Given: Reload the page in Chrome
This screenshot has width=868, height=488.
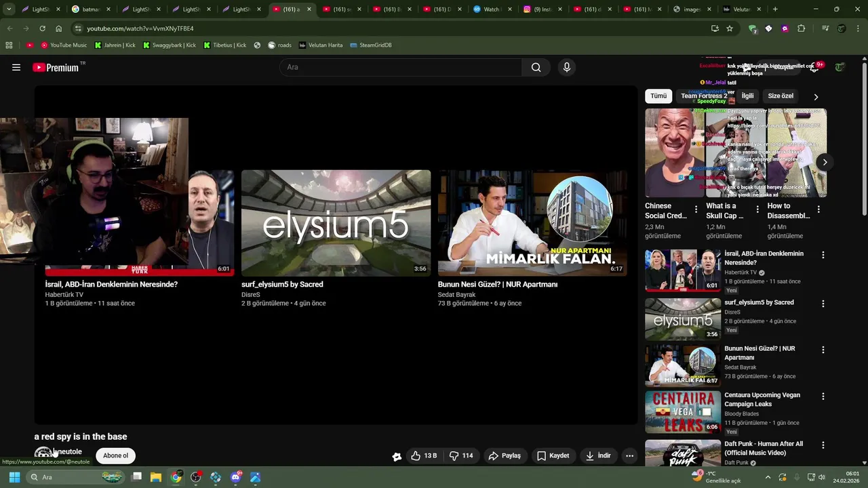Looking at the screenshot, I should tap(42, 28).
